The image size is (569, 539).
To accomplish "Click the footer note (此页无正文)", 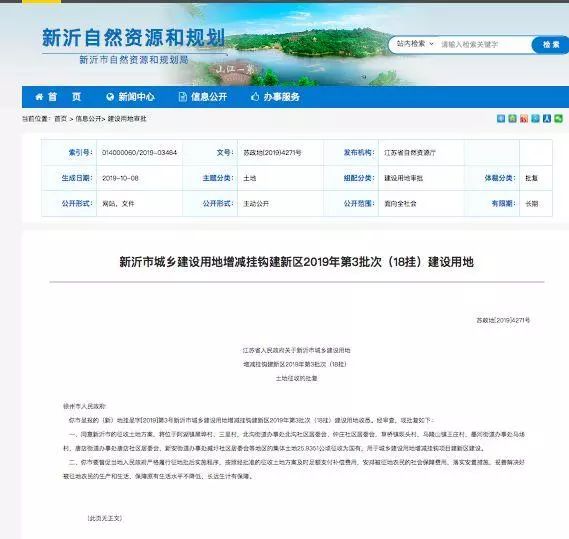I will click(105, 518).
